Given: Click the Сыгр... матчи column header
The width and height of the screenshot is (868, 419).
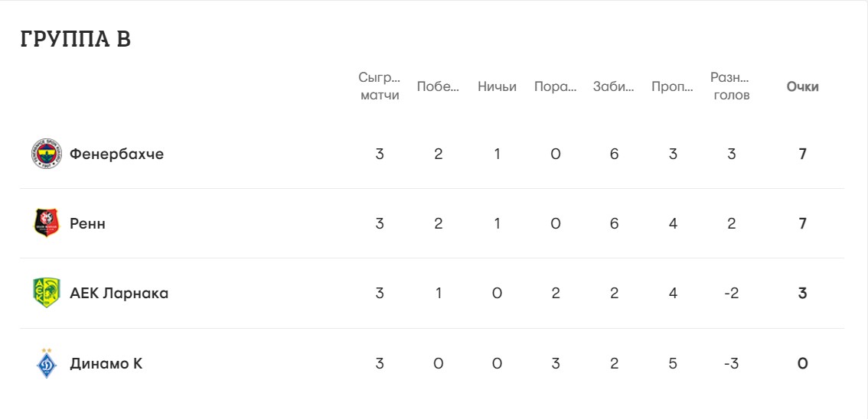Looking at the screenshot, I should [380, 86].
